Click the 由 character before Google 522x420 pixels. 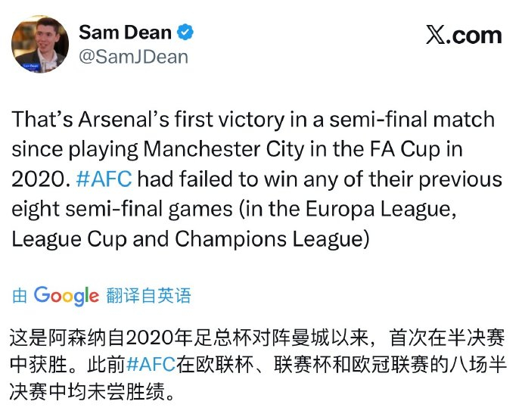[x=20, y=296]
